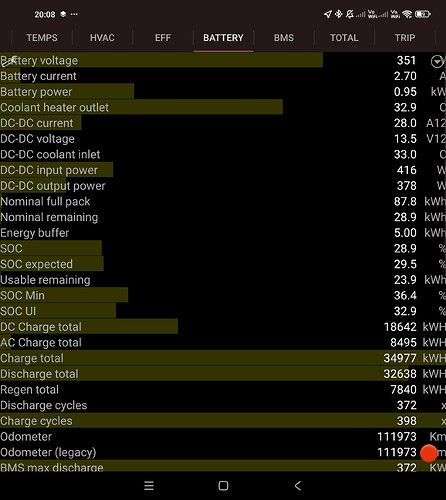
Task: Open the TOTAL tab
Action: (x=344, y=38)
